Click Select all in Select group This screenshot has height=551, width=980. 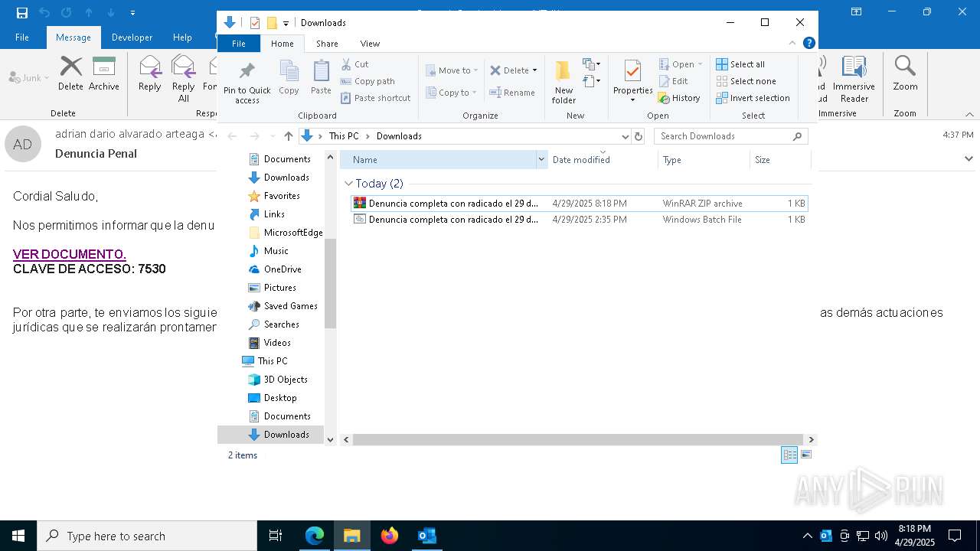coord(740,64)
